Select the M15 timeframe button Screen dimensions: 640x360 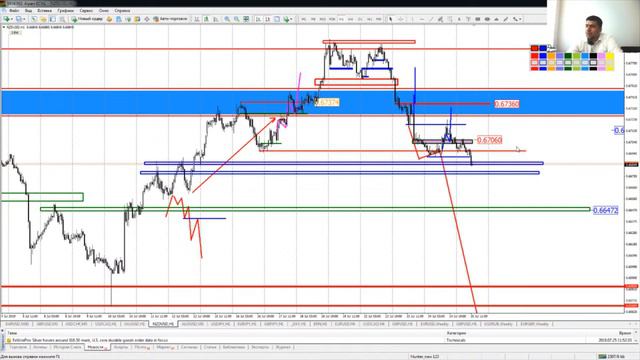pyautogui.click(x=323, y=19)
